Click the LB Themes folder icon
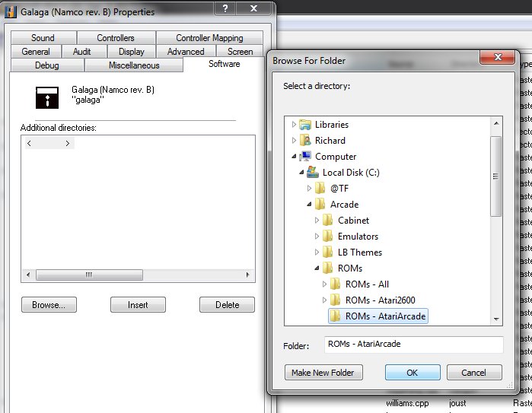 pyautogui.click(x=328, y=252)
